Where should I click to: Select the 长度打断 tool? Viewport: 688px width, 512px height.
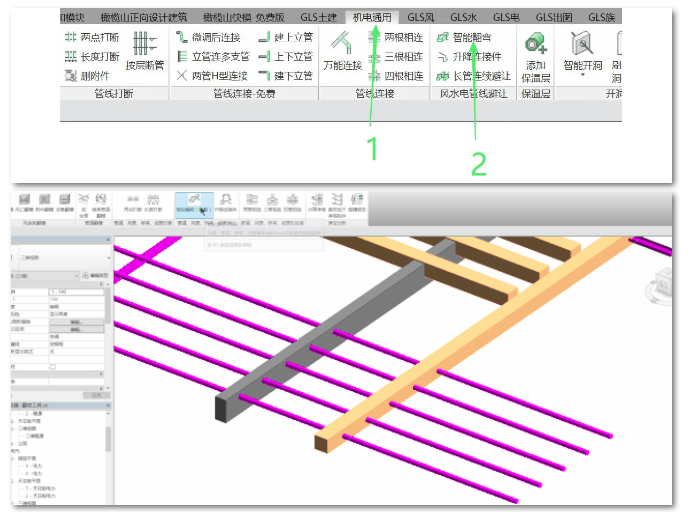(92, 56)
